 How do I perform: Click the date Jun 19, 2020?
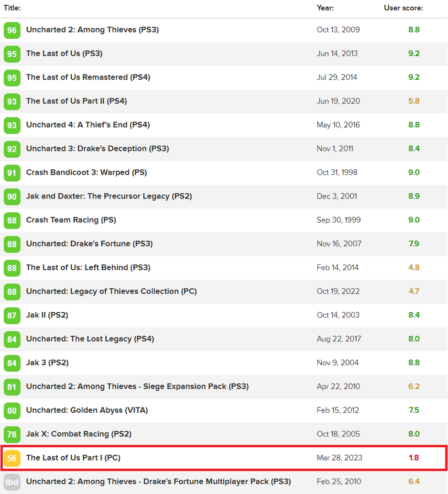point(339,101)
